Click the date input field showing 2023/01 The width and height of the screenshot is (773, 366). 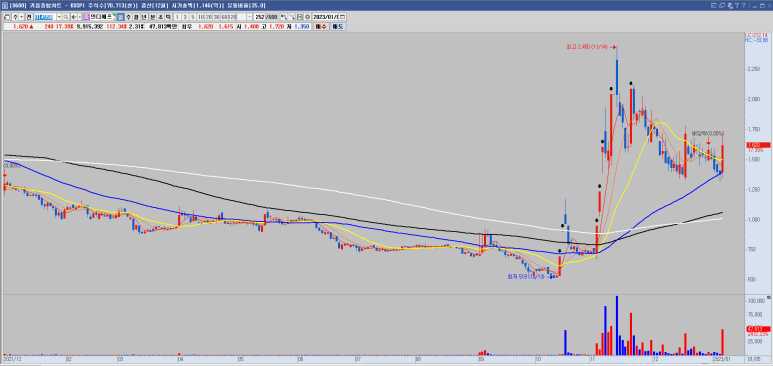tap(326, 17)
